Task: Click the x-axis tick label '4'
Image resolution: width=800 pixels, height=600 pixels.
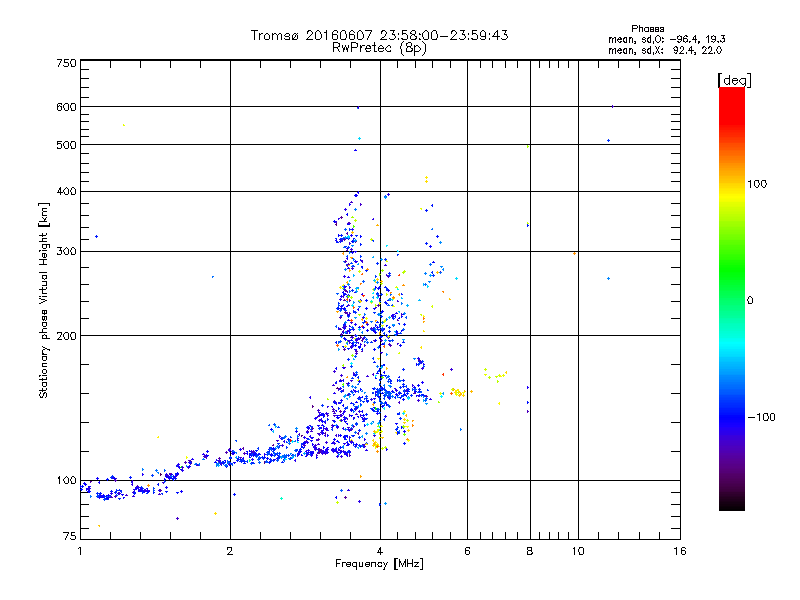Action: click(380, 551)
